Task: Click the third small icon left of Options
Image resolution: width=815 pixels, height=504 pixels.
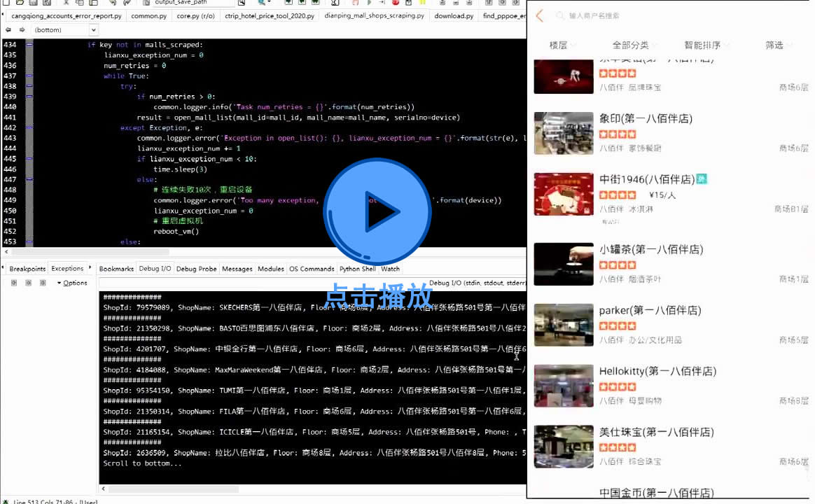Action: 43,283
